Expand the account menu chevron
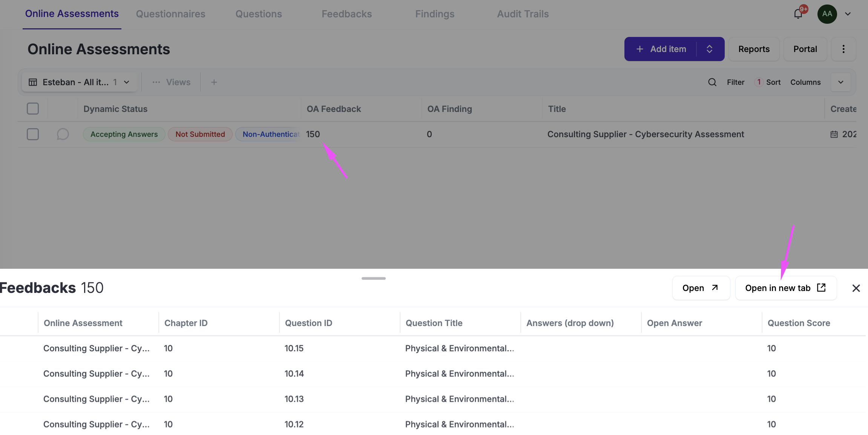Screen dimensions: 868x435 pos(848,14)
